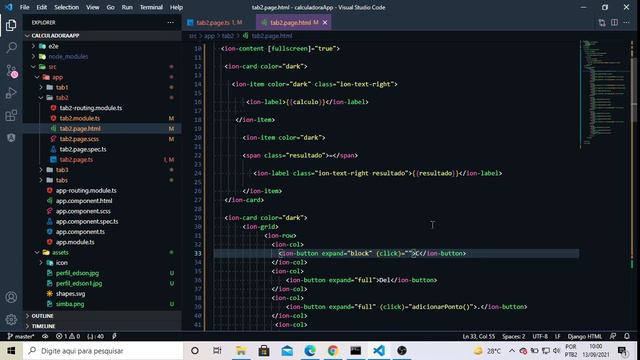
Task: Click the master branch indicator in status bar
Action: coord(20,336)
